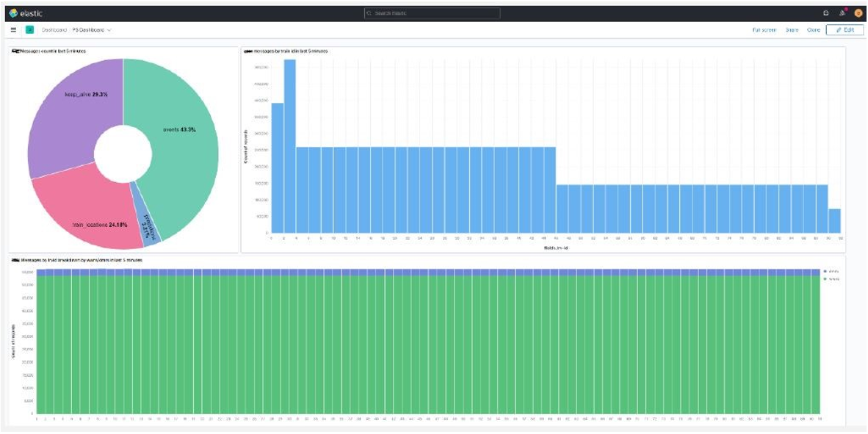Click the teal Dashboard app icon in the breadcrumb

pos(29,31)
